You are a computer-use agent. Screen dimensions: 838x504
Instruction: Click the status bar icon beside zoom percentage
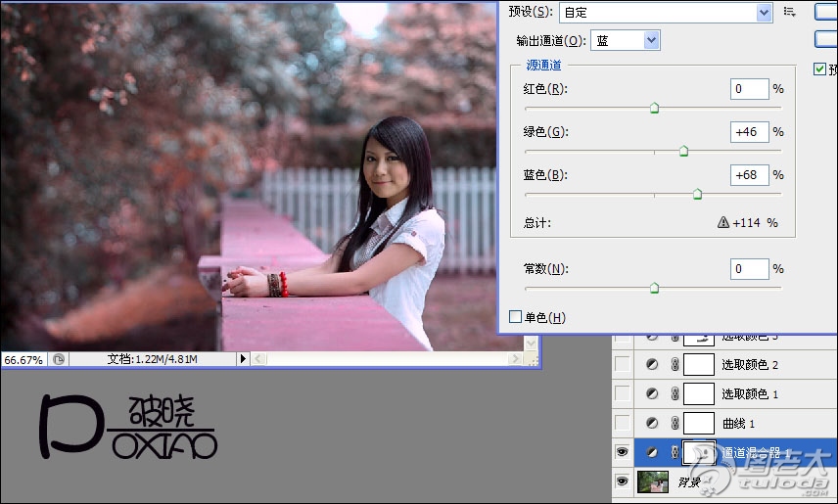59,359
